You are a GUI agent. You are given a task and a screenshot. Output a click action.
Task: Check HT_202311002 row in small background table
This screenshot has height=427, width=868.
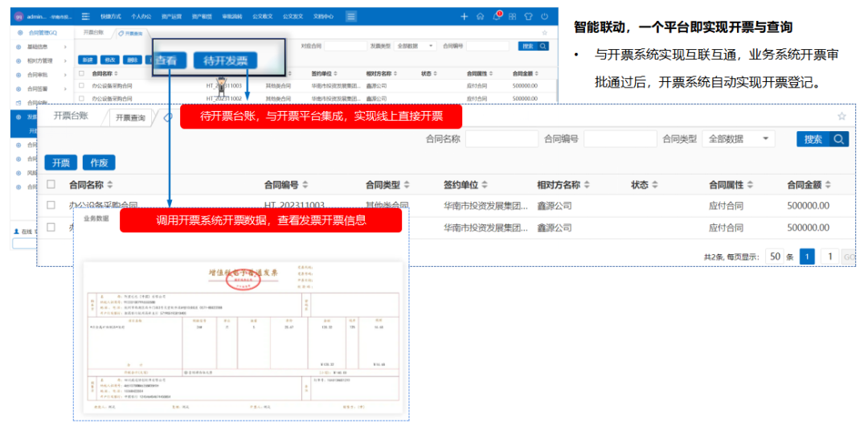click(81, 99)
